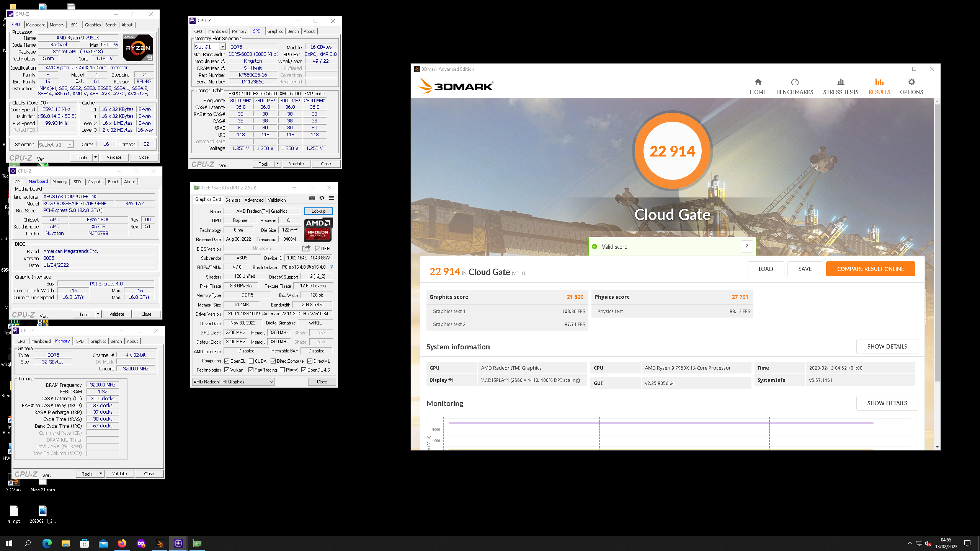Click the Graphics score row in 3DMark

(x=507, y=297)
